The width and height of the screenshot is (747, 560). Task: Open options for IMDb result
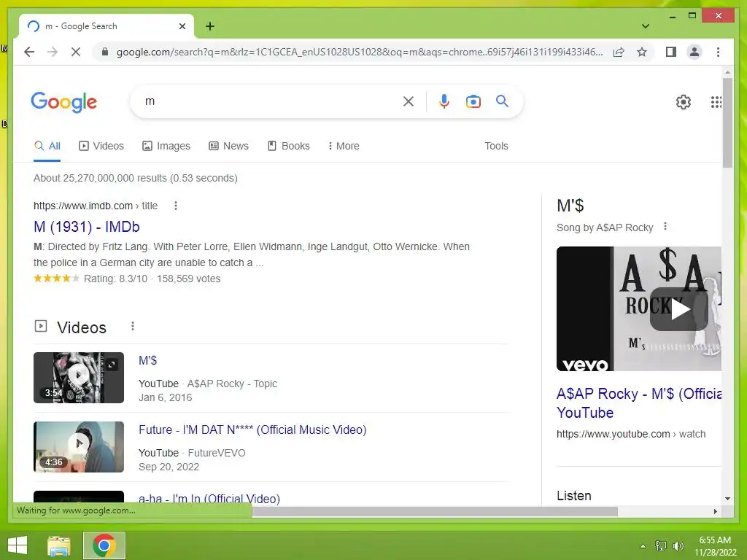tap(176, 206)
